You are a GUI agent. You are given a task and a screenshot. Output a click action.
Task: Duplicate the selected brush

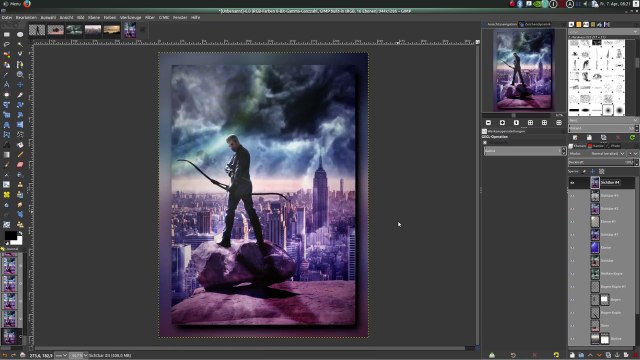click(604, 138)
